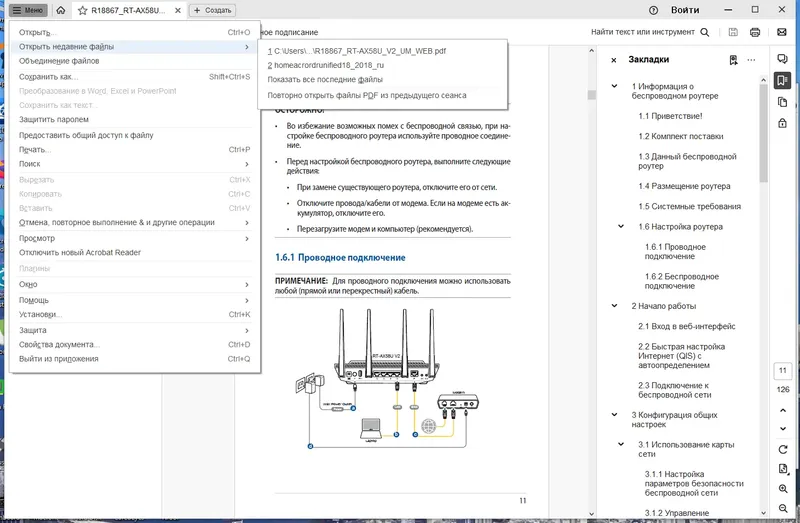Click the zoom out magnifier icon

[783, 508]
